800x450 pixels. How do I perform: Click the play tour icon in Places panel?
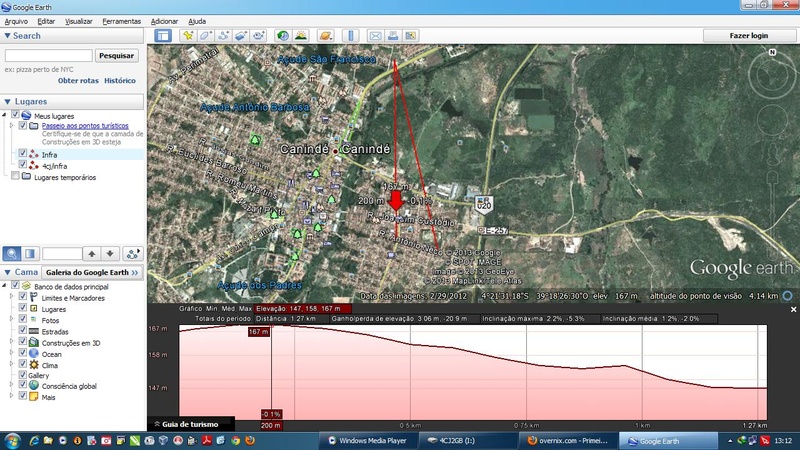point(132,254)
